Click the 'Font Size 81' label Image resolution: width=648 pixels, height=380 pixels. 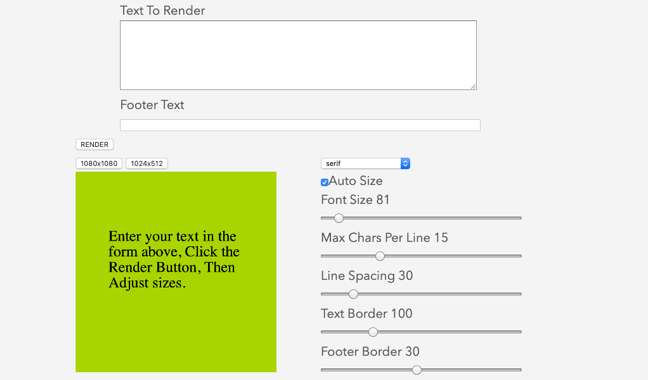click(355, 200)
